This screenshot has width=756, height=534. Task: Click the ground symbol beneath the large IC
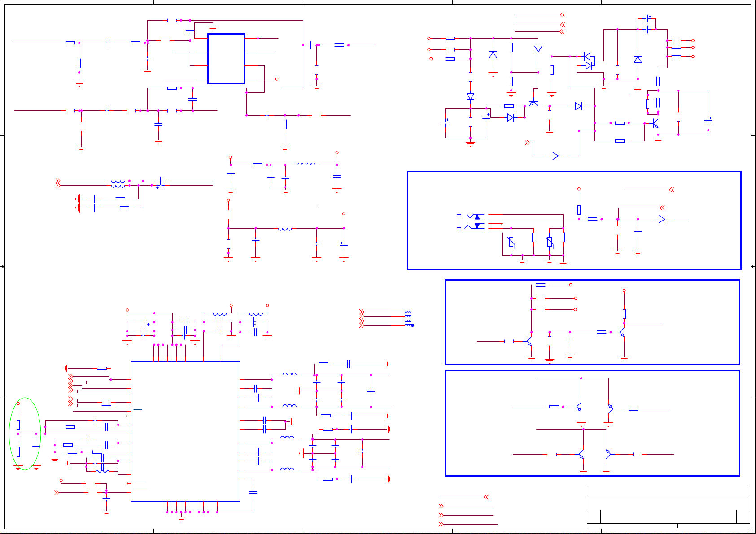click(181, 518)
